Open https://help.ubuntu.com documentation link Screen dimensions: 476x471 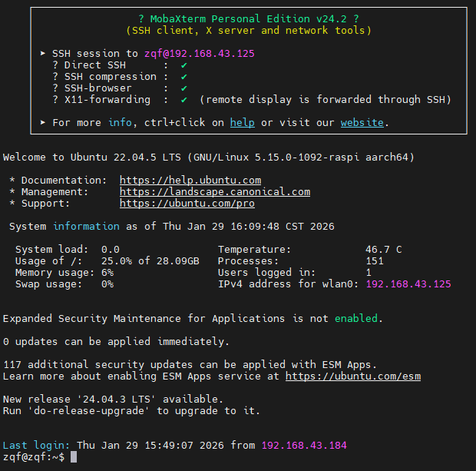[190, 181]
